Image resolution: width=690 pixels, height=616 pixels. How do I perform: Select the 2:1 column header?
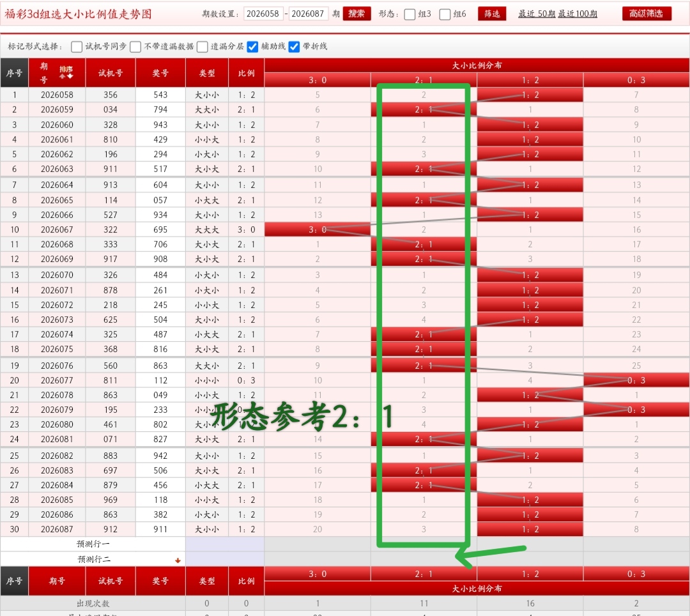(423, 80)
